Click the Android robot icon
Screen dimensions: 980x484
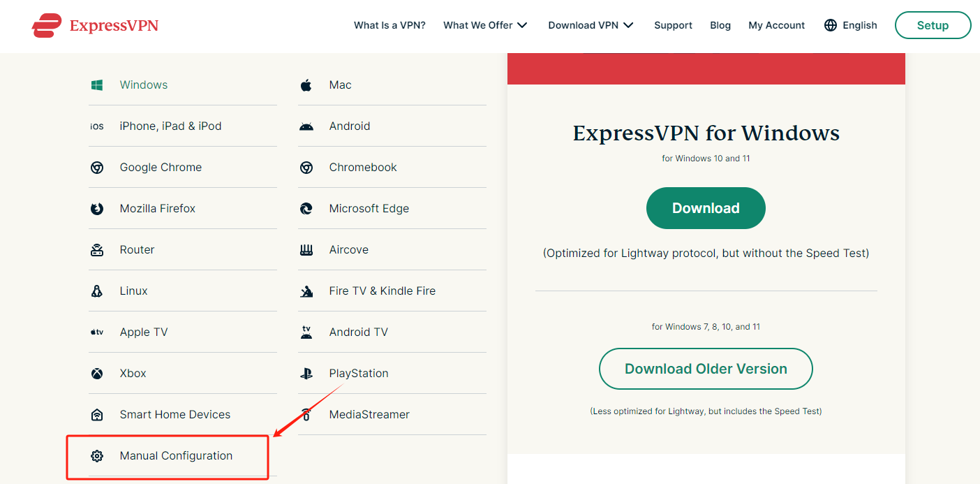pyautogui.click(x=306, y=126)
